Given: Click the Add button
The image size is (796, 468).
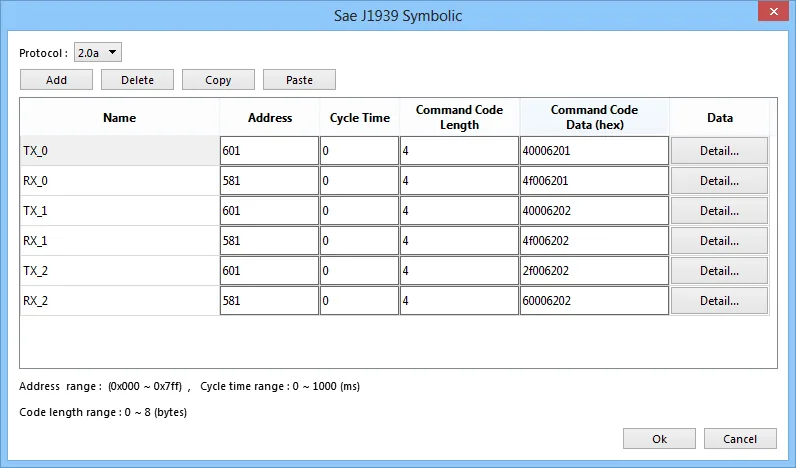Looking at the screenshot, I should [x=56, y=80].
